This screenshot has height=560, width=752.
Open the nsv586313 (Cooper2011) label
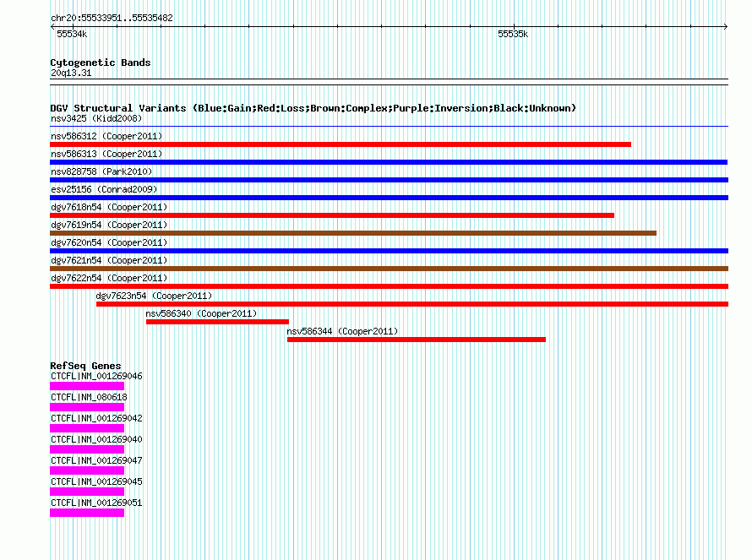point(106,154)
